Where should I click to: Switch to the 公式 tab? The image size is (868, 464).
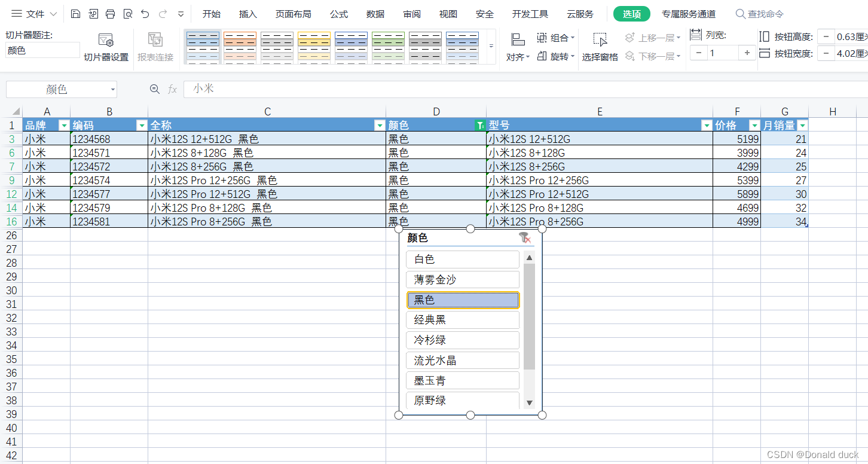(x=339, y=14)
